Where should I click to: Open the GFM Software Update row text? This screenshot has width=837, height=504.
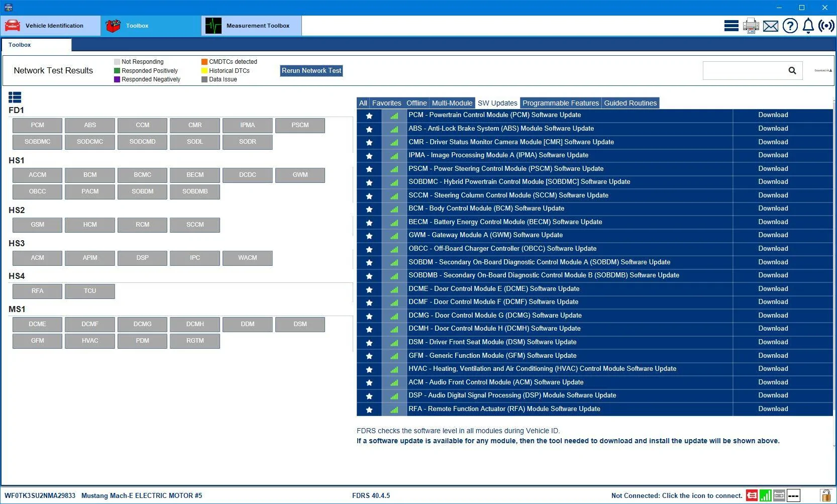pos(492,356)
